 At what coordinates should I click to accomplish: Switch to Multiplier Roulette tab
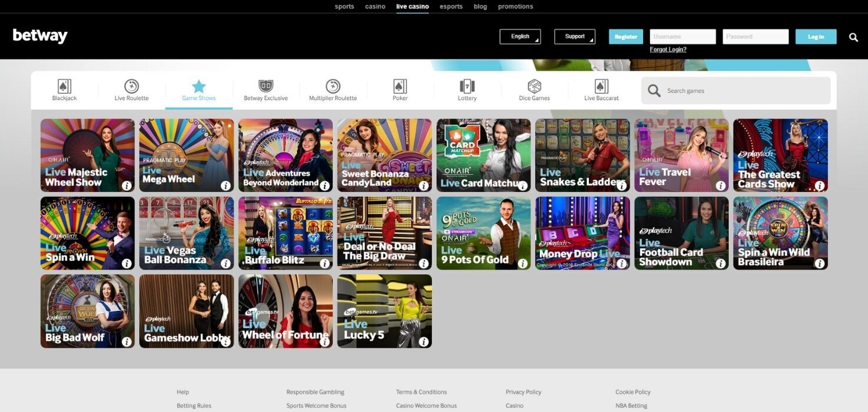(333, 90)
